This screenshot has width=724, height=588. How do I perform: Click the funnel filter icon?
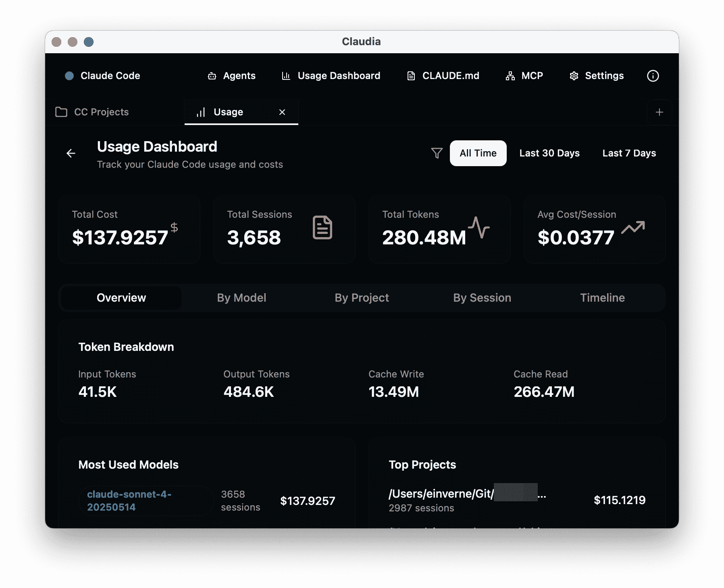pos(437,153)
